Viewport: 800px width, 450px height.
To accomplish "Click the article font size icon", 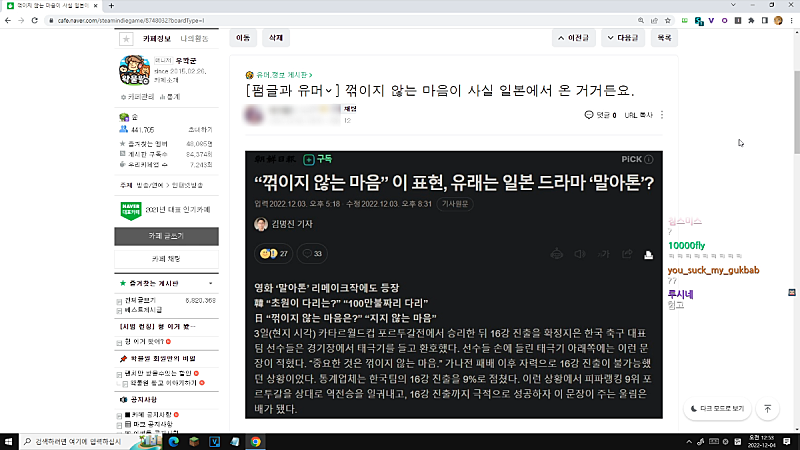I will [x=604, y=254].
